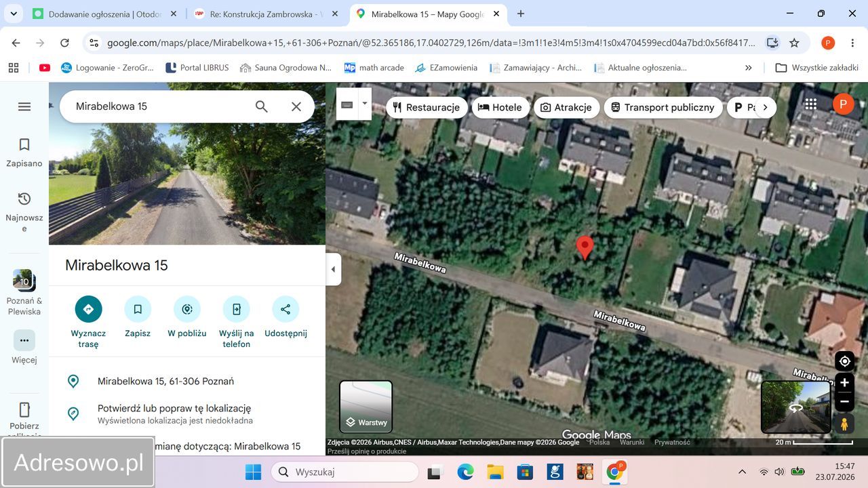The height and width of the screenshot is (488, 868).
Task: Open the Więcej three-dot button in sidebar
Action: point(24,340)
